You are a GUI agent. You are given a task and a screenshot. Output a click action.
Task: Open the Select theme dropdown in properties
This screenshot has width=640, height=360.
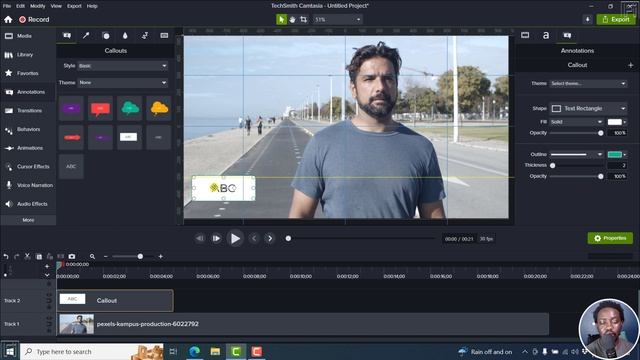coord(588,84)
